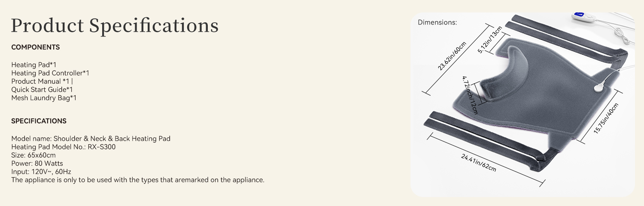Click the Size: 65x60cm text
Image resolution: width=644 pixels, height=206 pixels.
33,155
